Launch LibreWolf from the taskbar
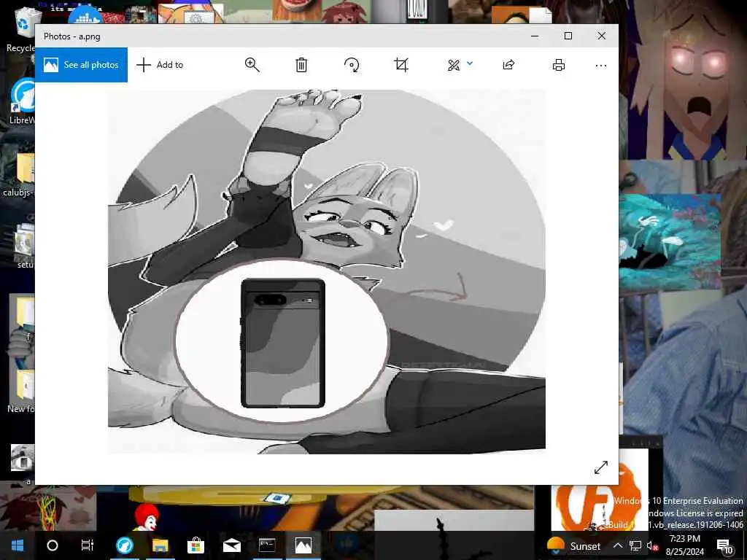Image resolution: width=747 pixels, height=560 pixels. tap(125, 545)
